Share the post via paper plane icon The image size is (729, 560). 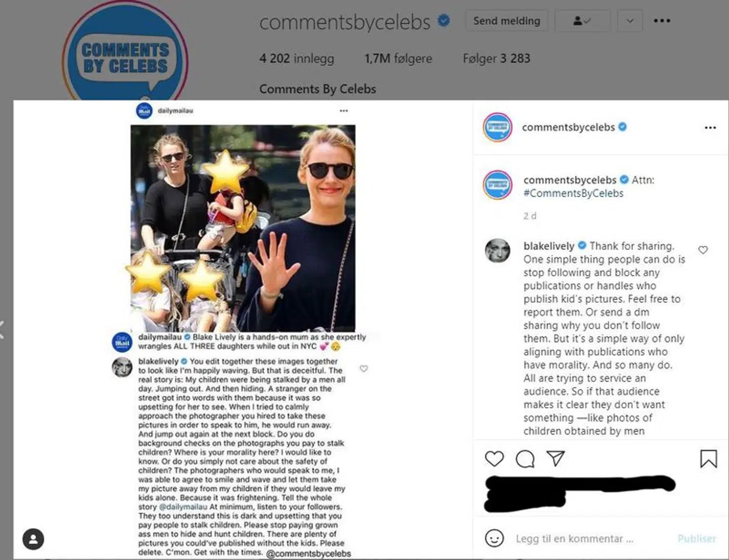555,458
